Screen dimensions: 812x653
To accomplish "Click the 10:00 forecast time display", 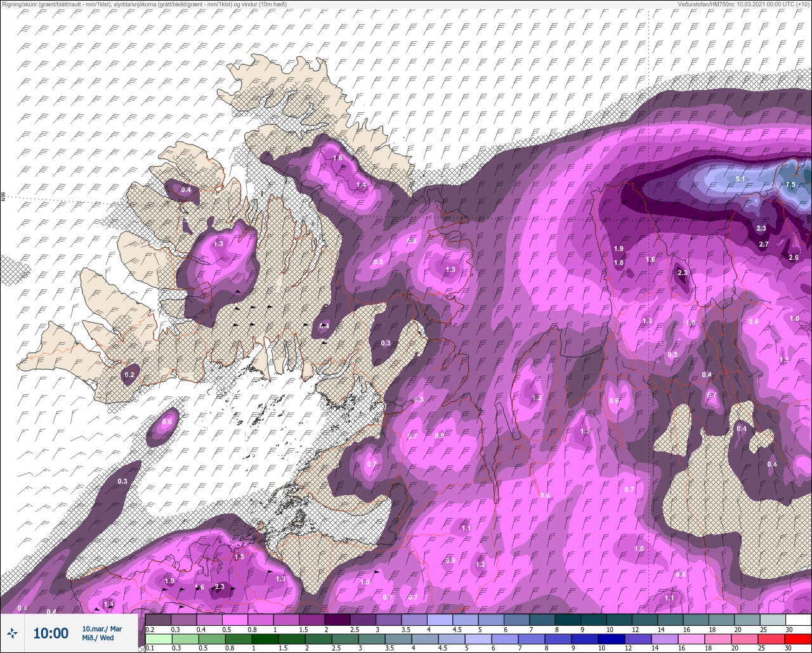I will (51, 633).
